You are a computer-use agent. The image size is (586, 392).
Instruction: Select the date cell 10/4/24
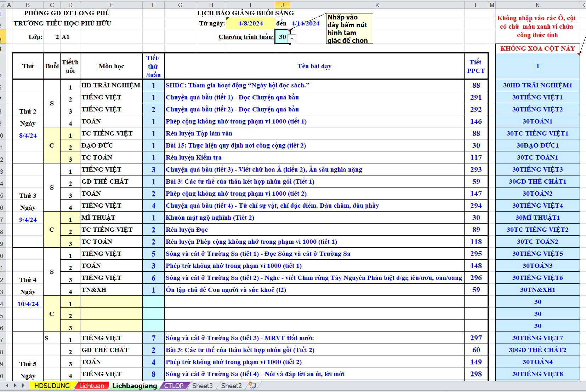click(x=28, y=304)
